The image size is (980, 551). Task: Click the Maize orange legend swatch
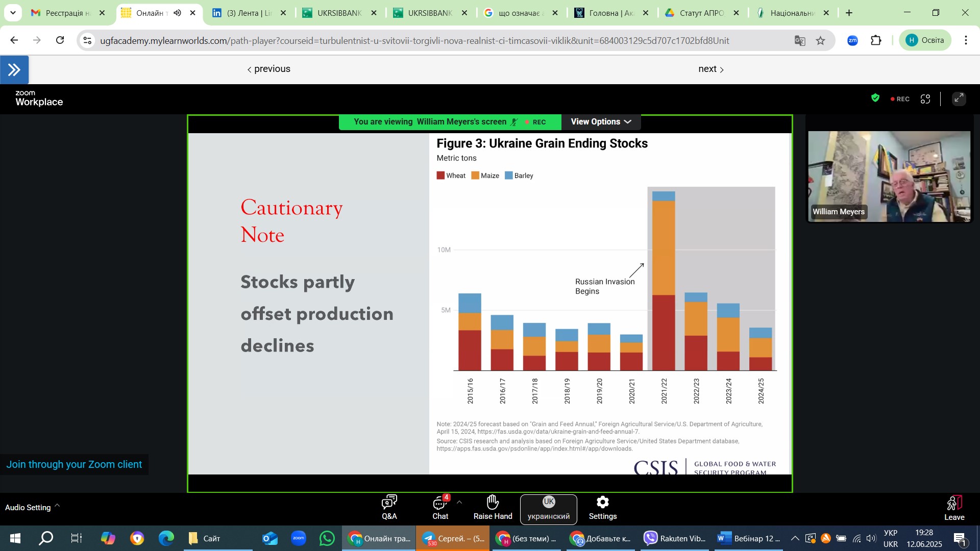coord(475,176)
